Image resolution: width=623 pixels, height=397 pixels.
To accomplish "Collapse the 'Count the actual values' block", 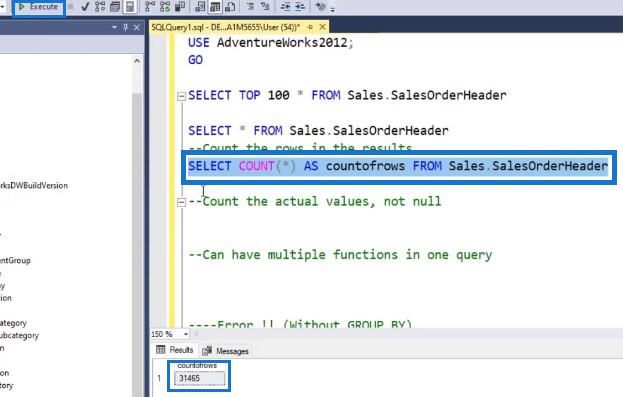I will click(181, 202).
